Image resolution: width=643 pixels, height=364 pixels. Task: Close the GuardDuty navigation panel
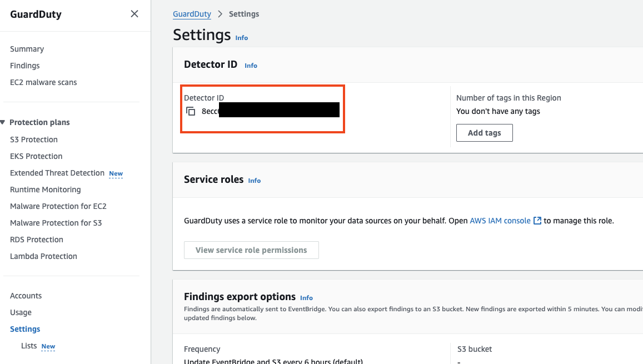tap(134, 14)
